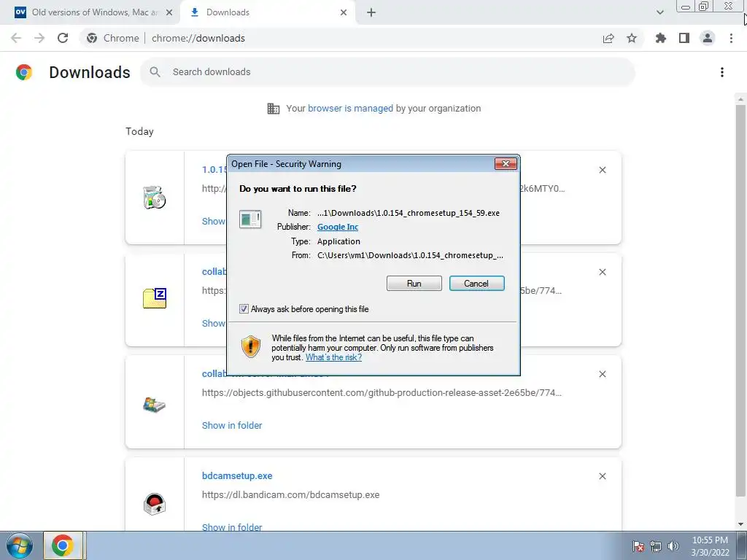Open the browser is managed link

click(x=350, y=109)
